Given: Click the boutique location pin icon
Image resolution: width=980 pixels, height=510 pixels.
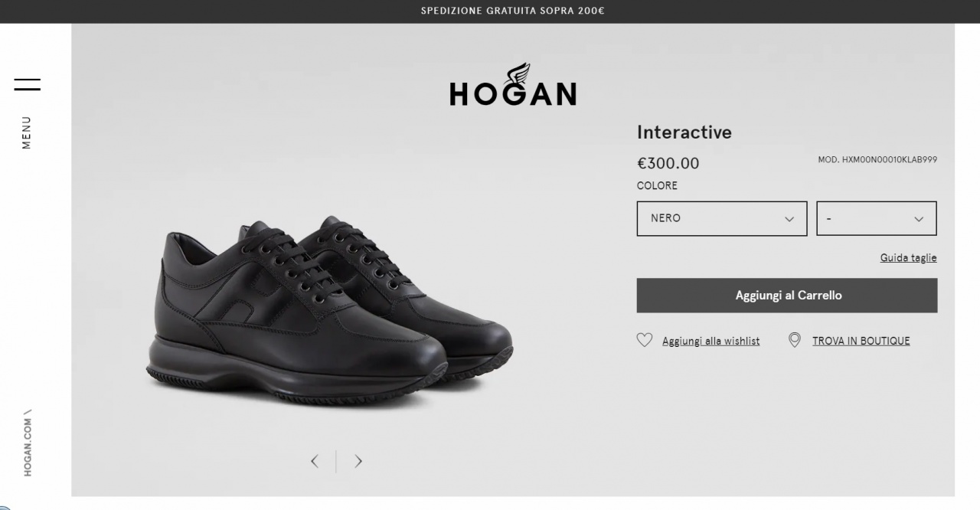Looking at the screenshot, I should pyautogui.click(x=795, y=340).
